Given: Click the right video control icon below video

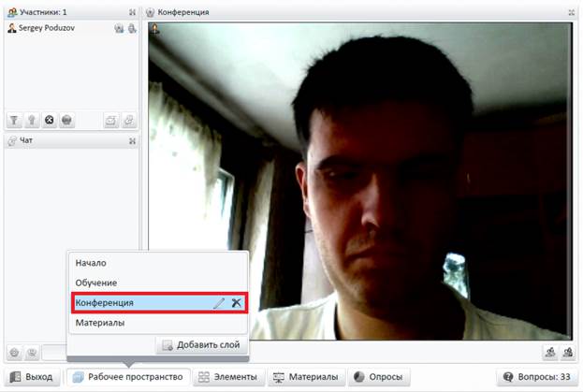Looking at the screenshot, I should (x=568, y=352).
